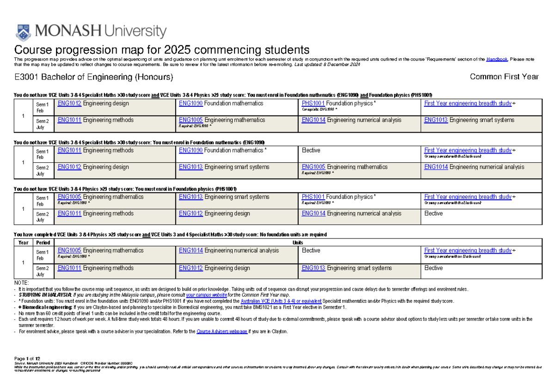Click First Year engineering breadth study in first table

click(x=468, y=104)
